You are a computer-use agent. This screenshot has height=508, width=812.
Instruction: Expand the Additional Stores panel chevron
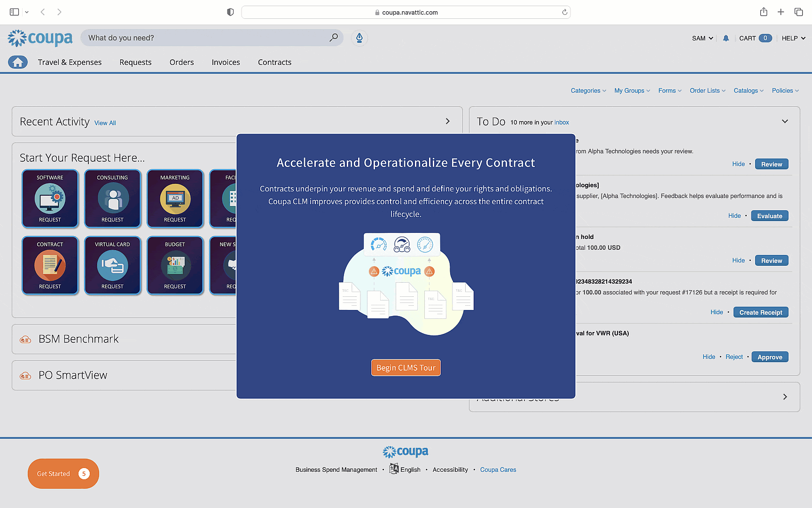(785, 397)
